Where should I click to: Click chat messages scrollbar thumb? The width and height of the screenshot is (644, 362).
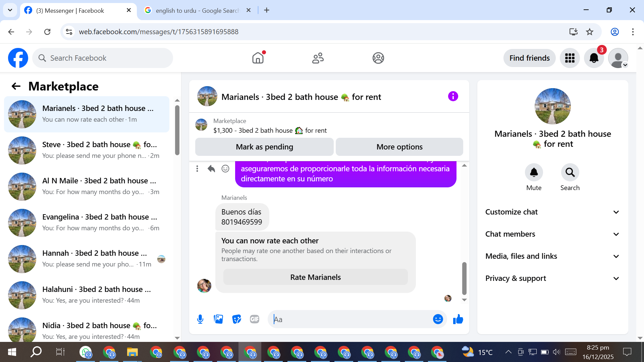pyautogui.click(x=464, y=278)
